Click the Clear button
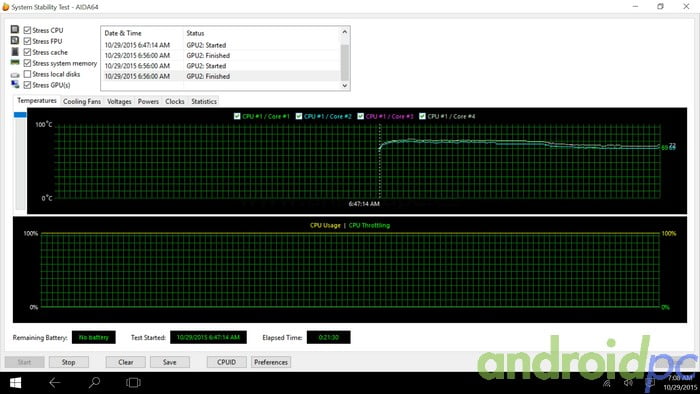 click(x=126, y=362)
